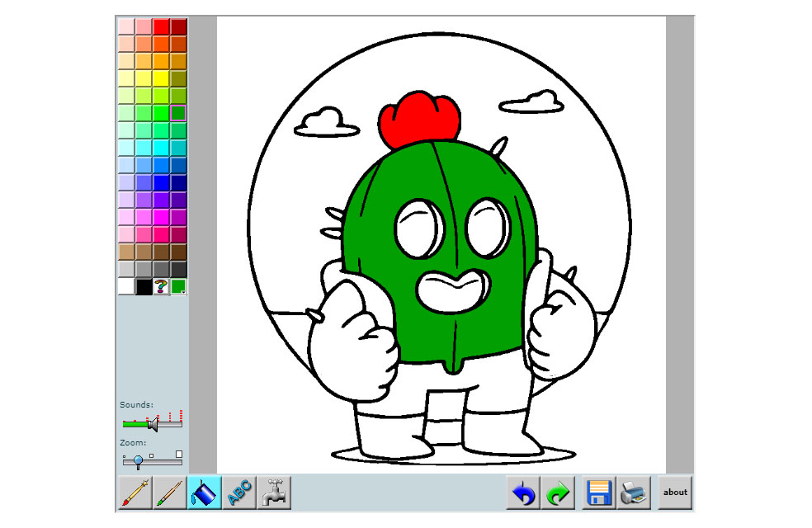Print the coloring page
The width and height of the screenshot is (812, 528).
633,493
